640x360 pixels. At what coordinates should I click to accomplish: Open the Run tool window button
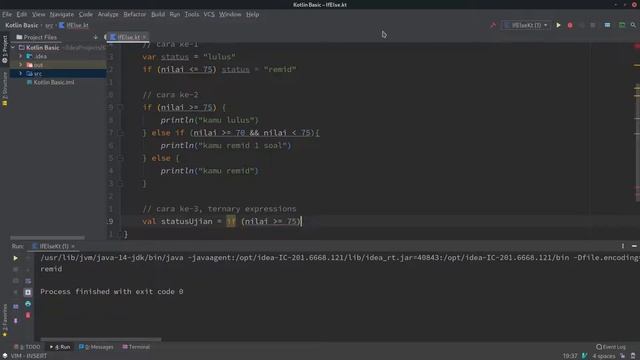tap(60, 347)
